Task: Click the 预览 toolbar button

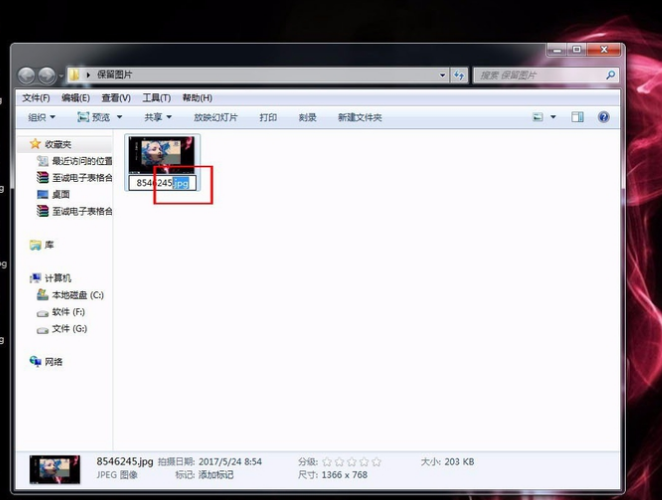Action: coord(94,117)
